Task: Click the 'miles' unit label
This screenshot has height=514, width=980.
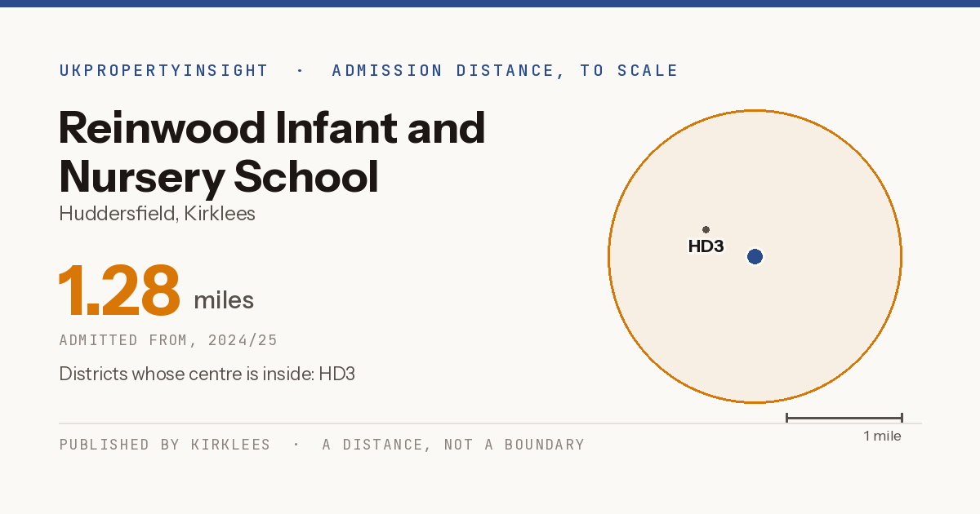Action: [x=224, y=300]
